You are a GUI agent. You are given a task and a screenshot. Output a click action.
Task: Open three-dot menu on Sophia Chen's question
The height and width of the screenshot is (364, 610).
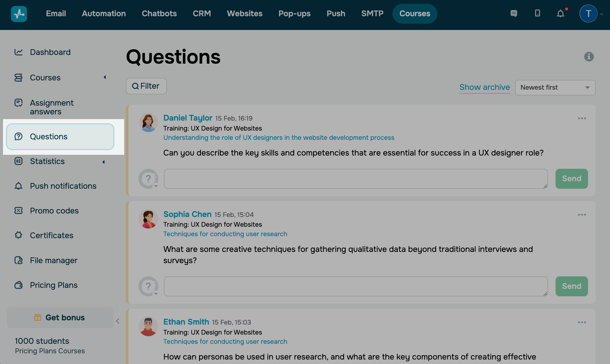tap(582, 215)
